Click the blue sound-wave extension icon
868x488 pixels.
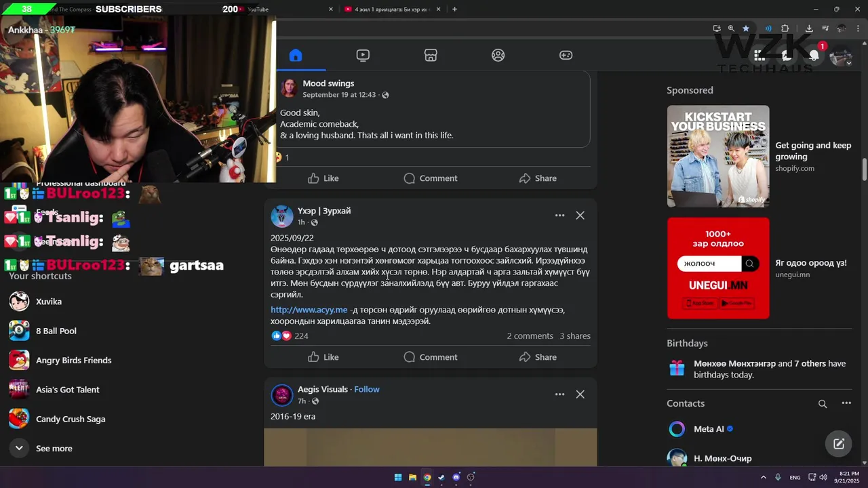tap(768, 28)
